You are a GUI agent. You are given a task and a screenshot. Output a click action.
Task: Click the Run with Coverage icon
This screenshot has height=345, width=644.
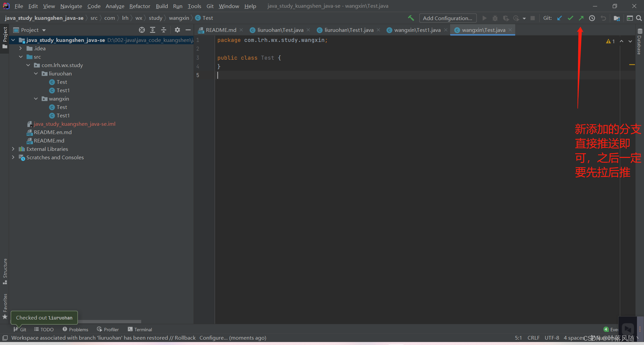[506, 18]
